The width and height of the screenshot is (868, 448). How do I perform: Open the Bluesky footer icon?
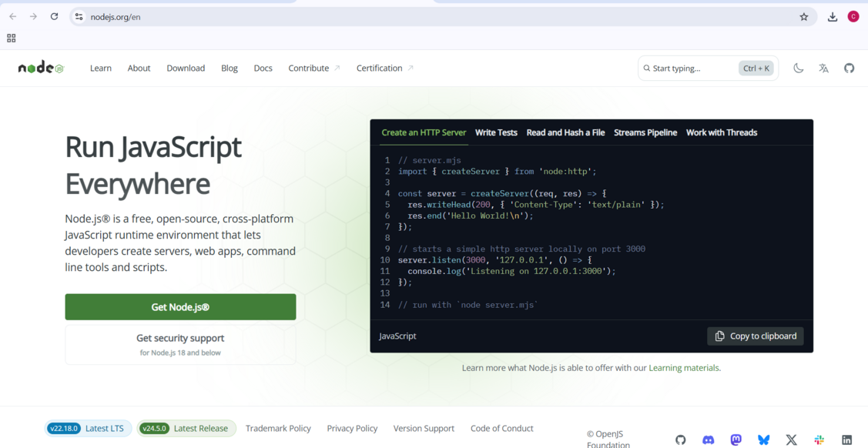point(763,440)
